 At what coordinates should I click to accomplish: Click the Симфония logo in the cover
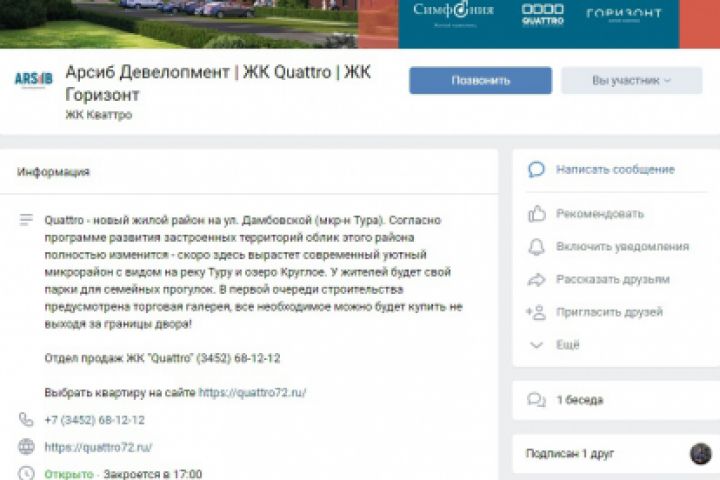(x=454, y=11)
